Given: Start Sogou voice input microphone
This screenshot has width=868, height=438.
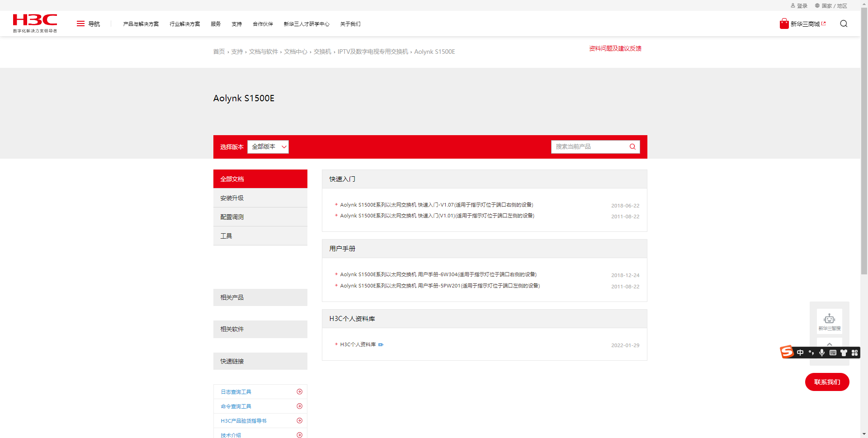Looking at the screenshot, I should click(822, 353).
